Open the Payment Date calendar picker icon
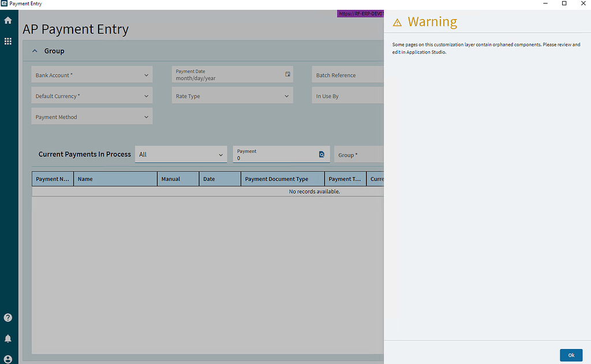 [287, 74]
